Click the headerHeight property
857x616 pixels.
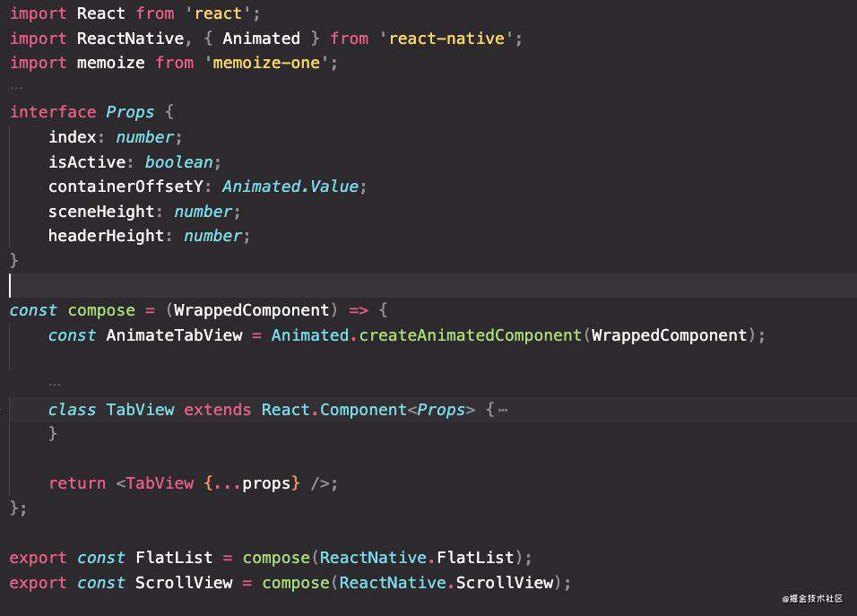point(106,236)
